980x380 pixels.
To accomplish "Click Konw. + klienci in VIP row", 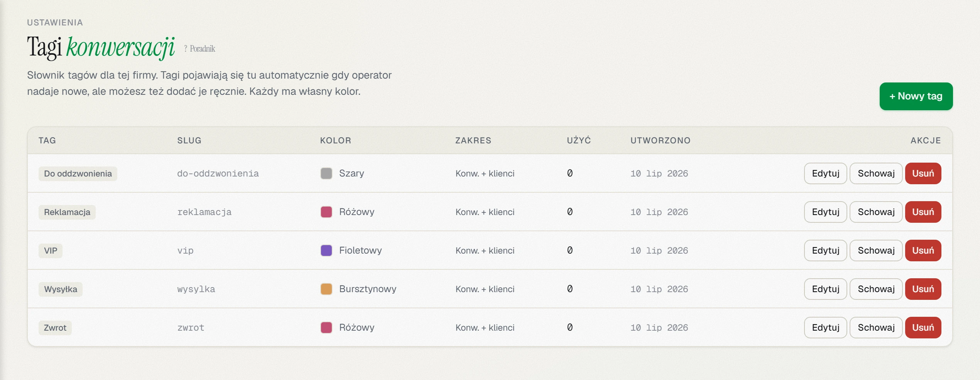I will 485,251.
